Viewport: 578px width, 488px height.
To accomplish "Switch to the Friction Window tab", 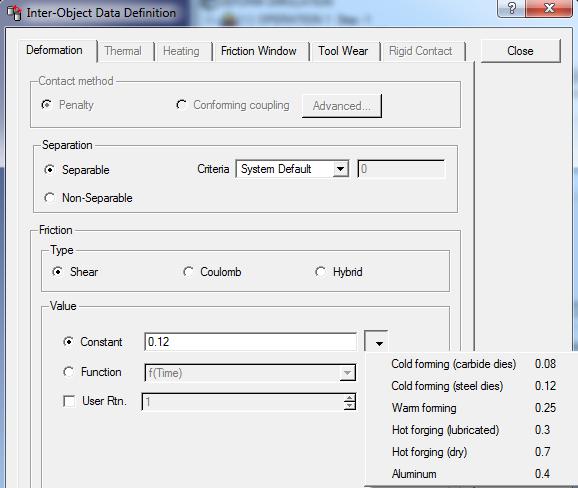I will pyautogui.click(x=259, y=51).
